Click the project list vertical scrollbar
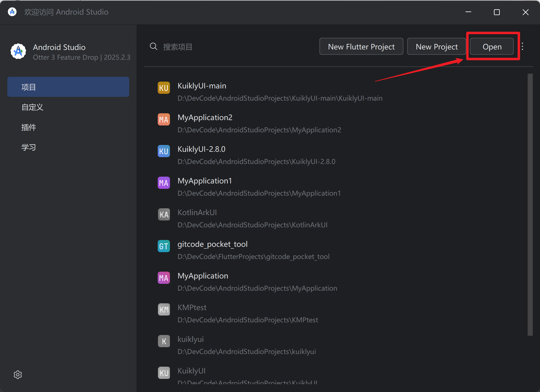The image size is (540, 392). tap(530, 205)
